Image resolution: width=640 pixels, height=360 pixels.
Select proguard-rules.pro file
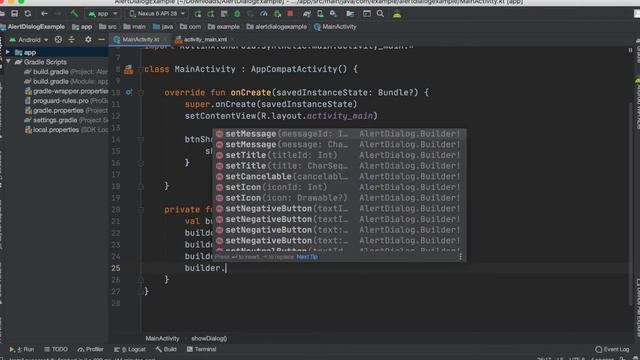66,101
